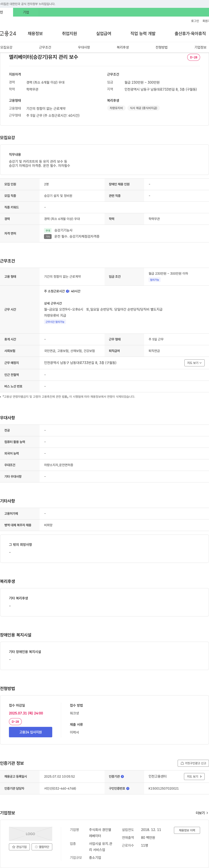
Task: Open the 출산휴가·육아휴직 menu
Action: (x=190, y=34)
